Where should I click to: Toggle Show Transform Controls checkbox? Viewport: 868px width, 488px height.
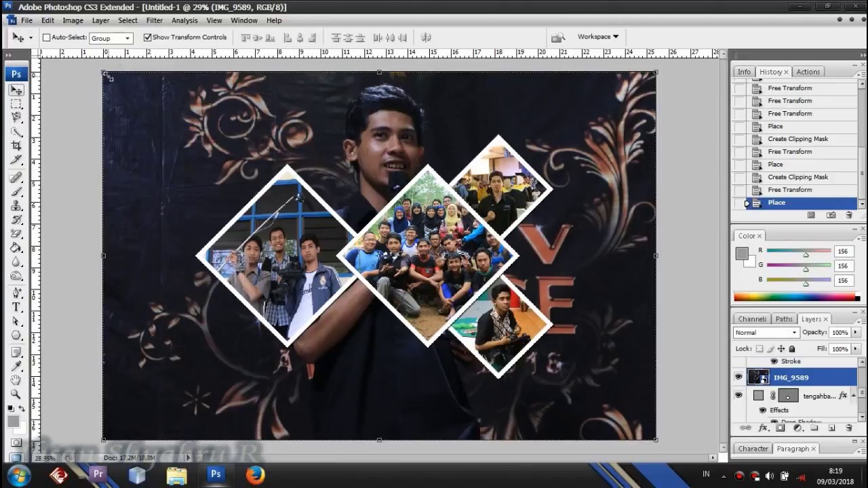click(147, 37)
